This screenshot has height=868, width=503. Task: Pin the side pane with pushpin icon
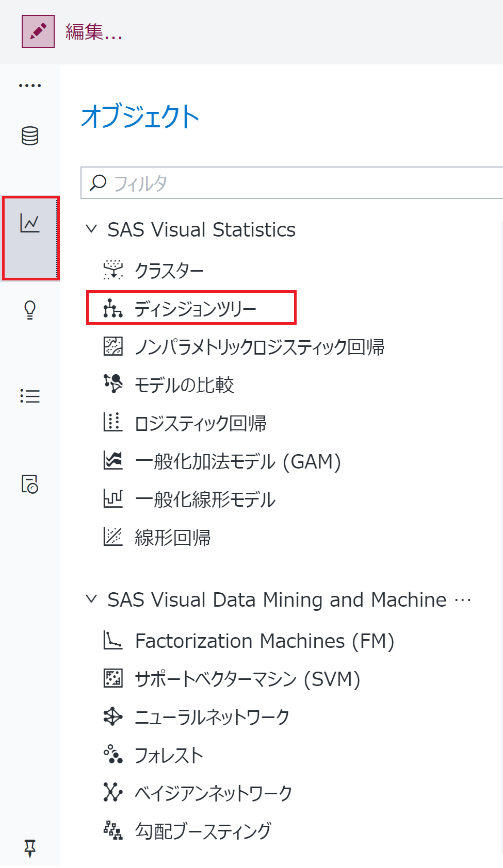pos(30,848)
